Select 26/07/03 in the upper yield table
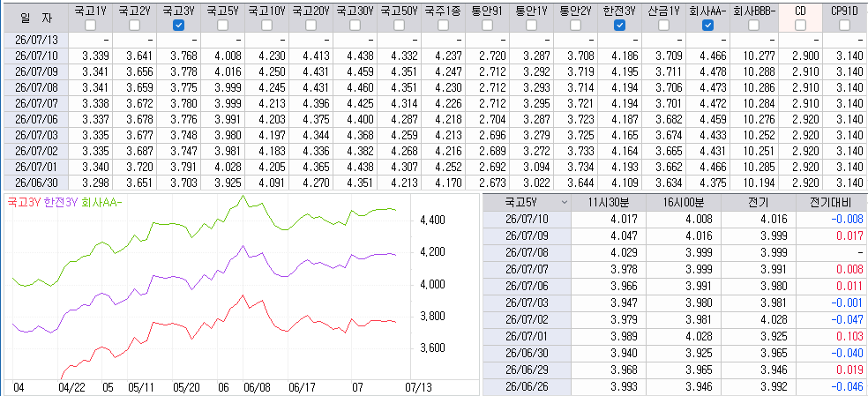Image resolution: width=868 pixels, height=396 pixels. pyautogui.click(x=35, y=135)
